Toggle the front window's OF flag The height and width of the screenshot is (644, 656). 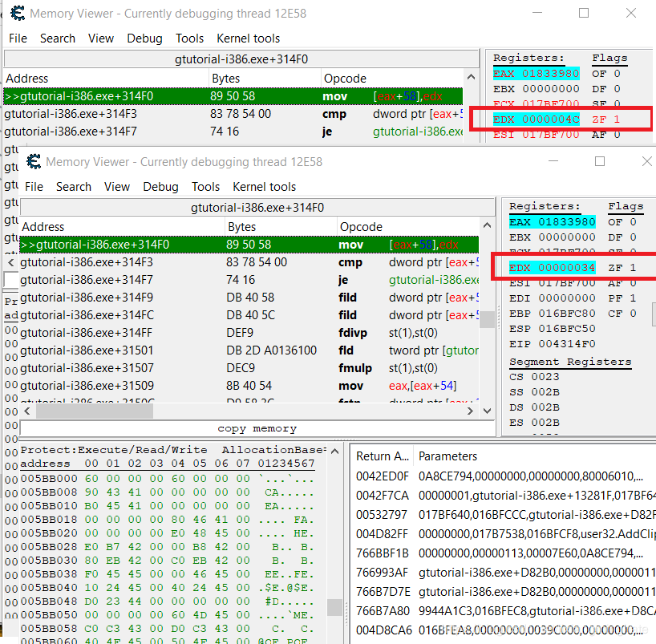tap(622, 222)
